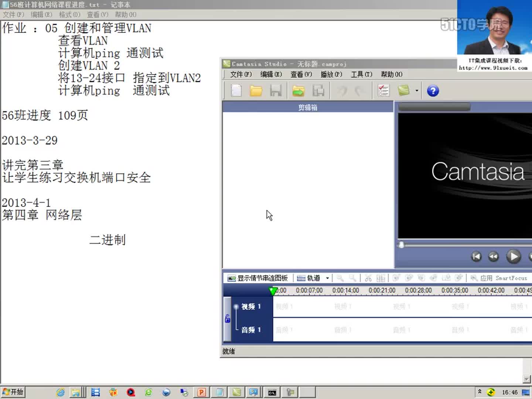Click the colorful gift box taskbar icon
Screen dimensions: 532x399
pyautogui.click(x=113, y=392)
